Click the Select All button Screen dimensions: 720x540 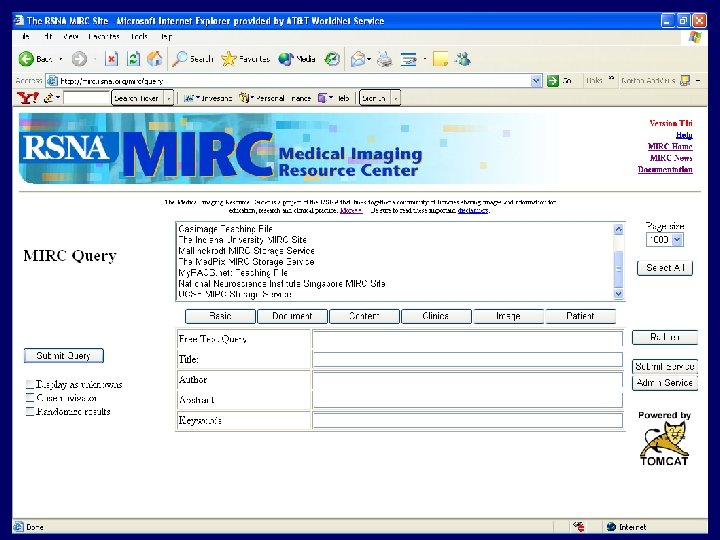click(x=664, y=268)
